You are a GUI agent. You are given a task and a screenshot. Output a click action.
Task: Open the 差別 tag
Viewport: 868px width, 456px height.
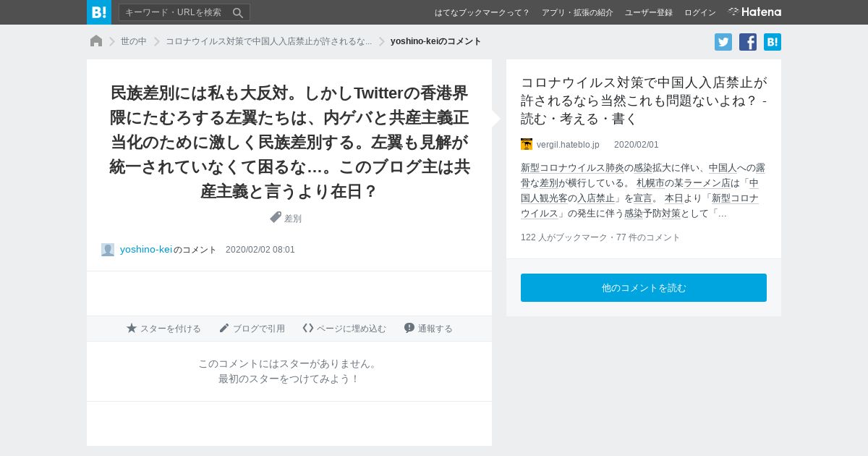293,218
